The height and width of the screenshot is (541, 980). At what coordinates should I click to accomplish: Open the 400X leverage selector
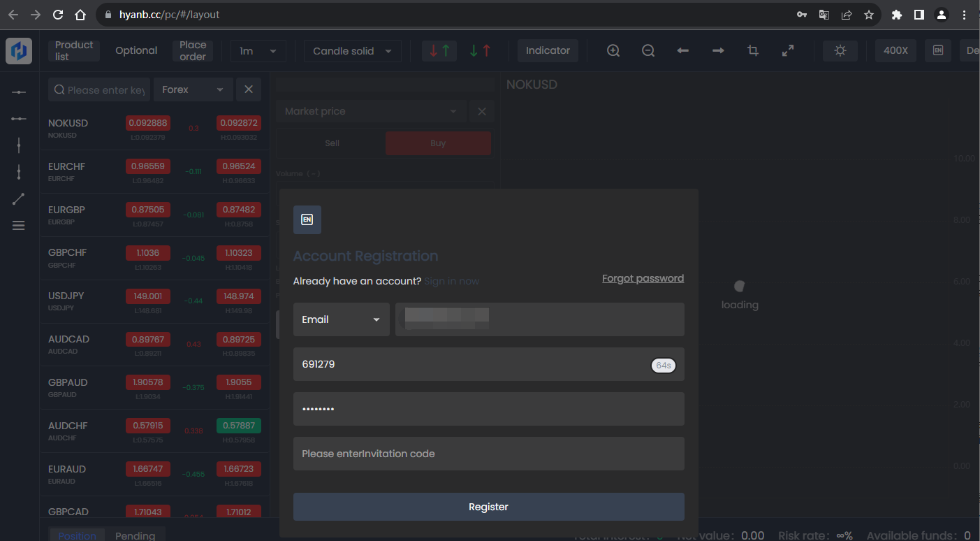[x=895, y=50]
